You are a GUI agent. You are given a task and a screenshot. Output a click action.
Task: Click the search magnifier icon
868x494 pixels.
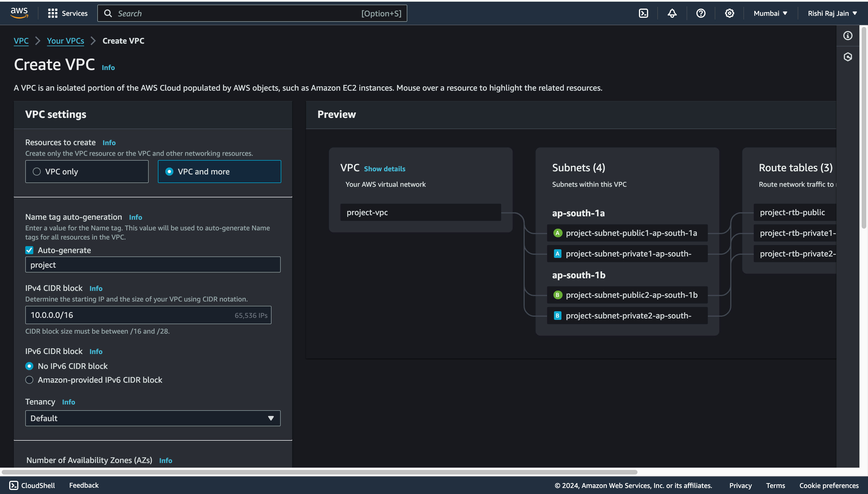[108, 13]
